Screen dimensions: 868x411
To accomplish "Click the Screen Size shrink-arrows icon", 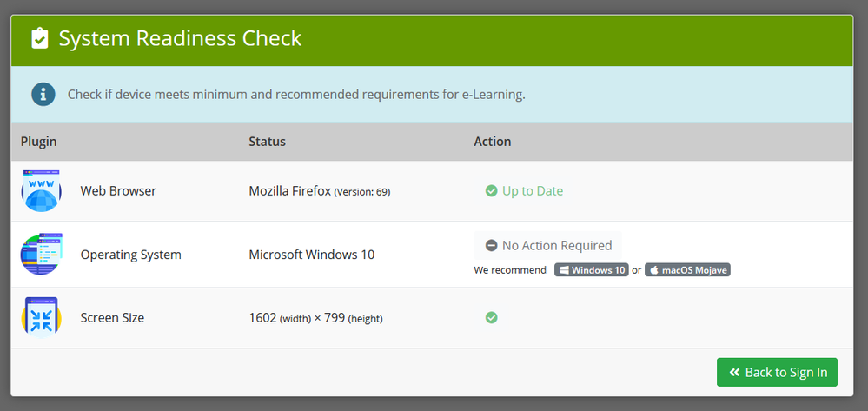I will (x=41, y=318).
